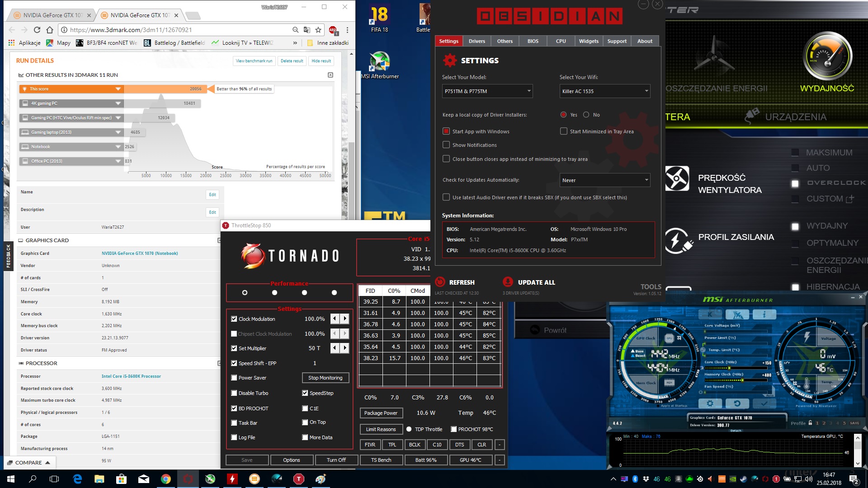Enable the Power Saver checkbox
Viewport: 868px width, 488px height.
234,378
